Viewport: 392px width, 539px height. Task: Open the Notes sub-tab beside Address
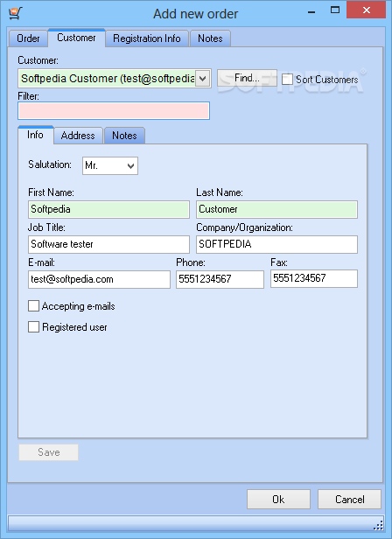(x=124, y=136)
